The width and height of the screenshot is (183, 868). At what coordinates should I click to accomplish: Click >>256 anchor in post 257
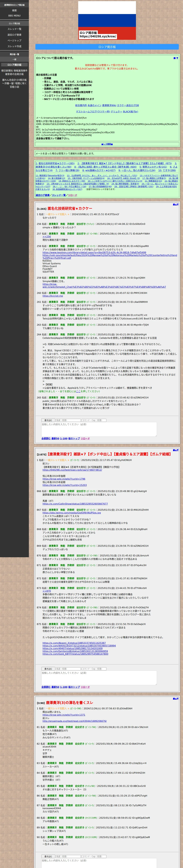click(46, 237)
